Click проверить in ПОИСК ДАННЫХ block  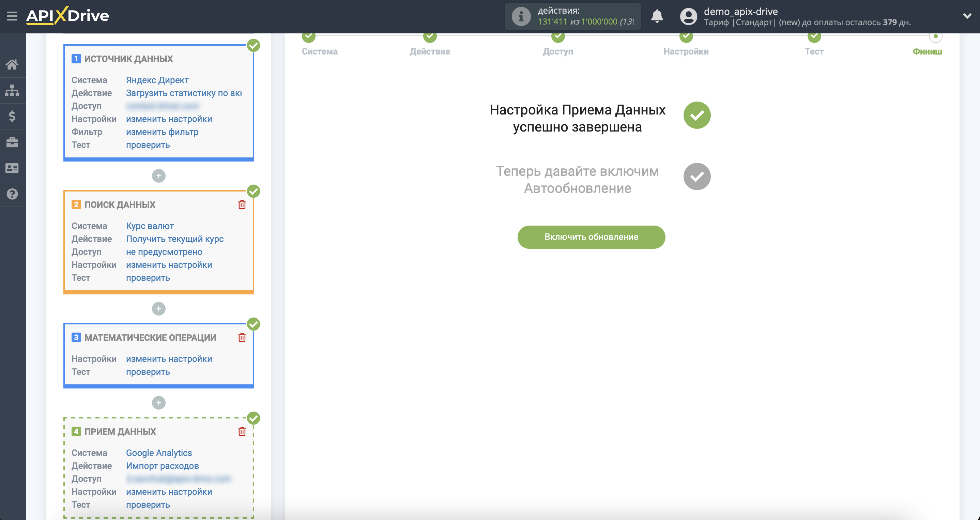pyautogui.click(x=148, y=278)
